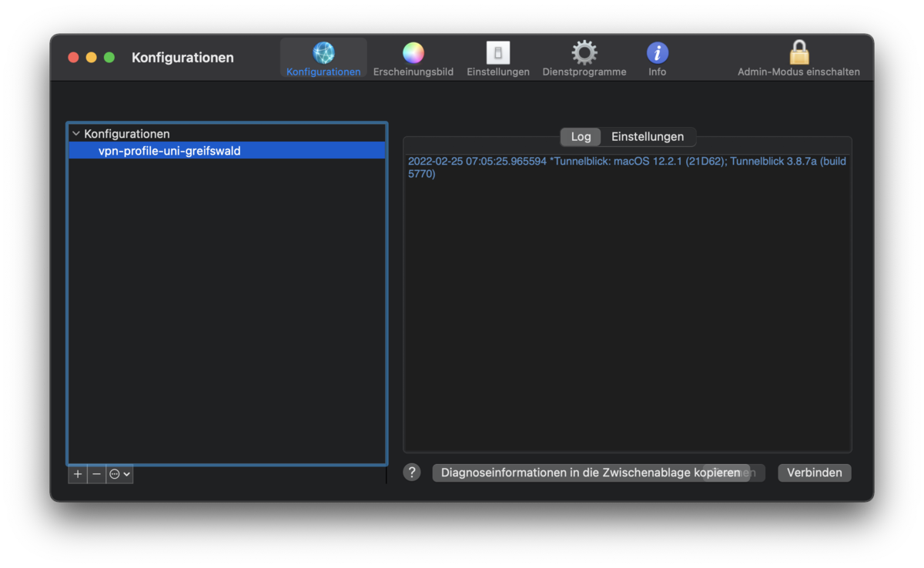The height and width of the screenshot is (568, 924).
Task: Zoom the window using the green button
Action: pyautogui.click(x=109, y=58)
